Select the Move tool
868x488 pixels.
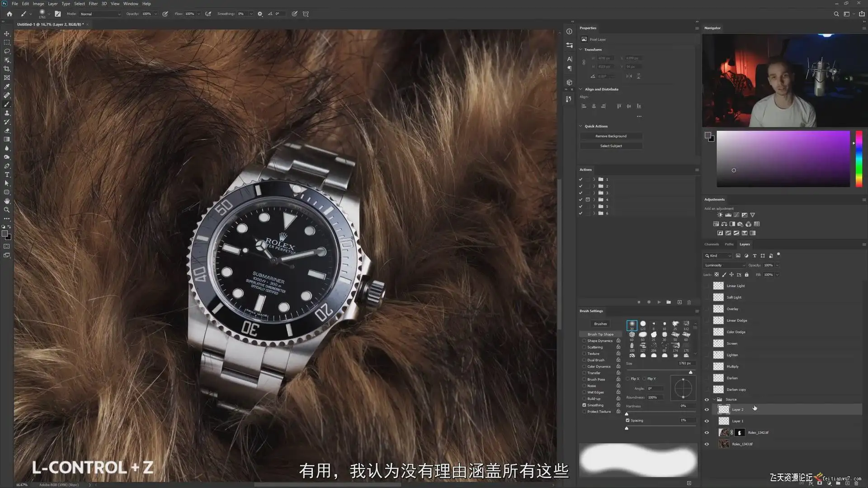(x=7, y=34)
